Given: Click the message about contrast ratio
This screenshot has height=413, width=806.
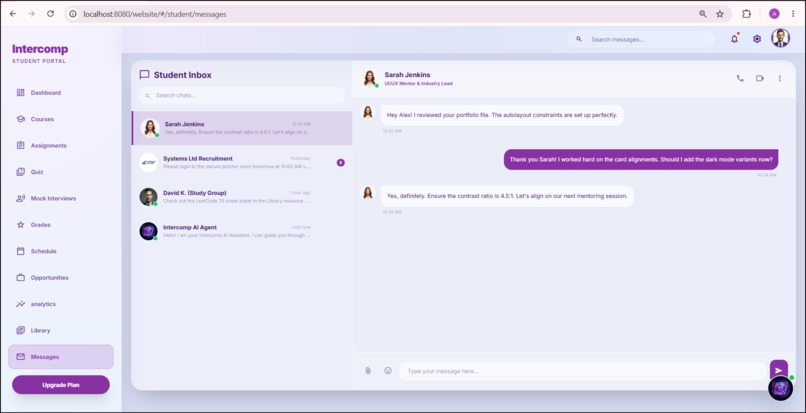Looking at the screenshot, I should tap(507, 196).
